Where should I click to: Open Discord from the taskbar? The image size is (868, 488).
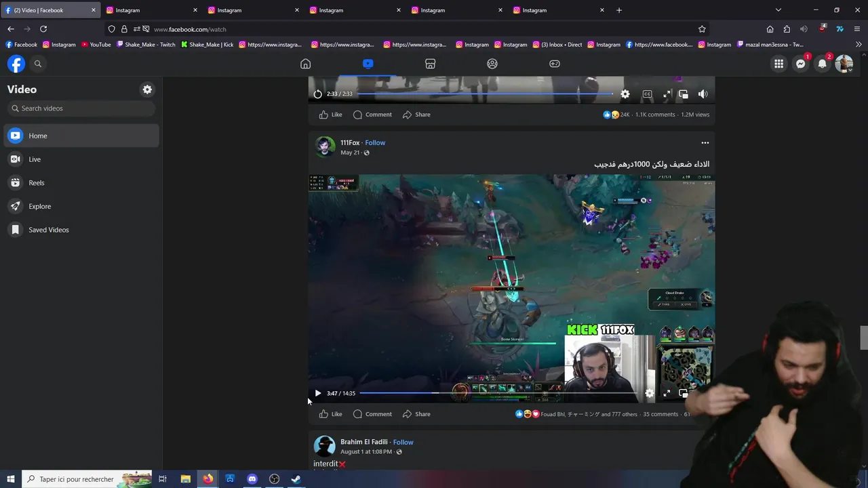tap(252, 479)
